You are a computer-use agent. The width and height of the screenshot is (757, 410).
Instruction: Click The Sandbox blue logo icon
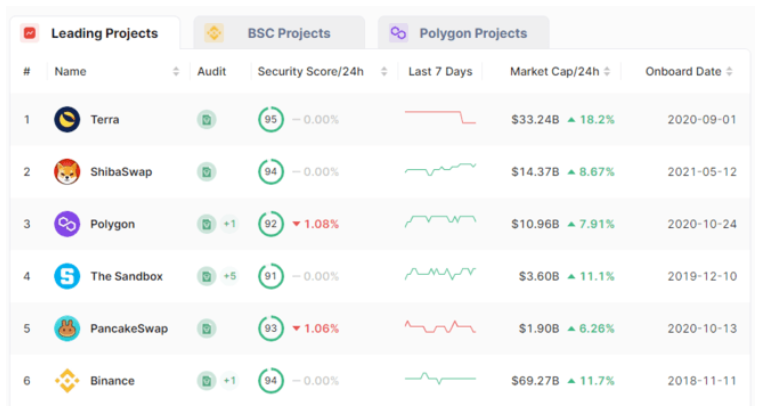(x=67, y=276)
